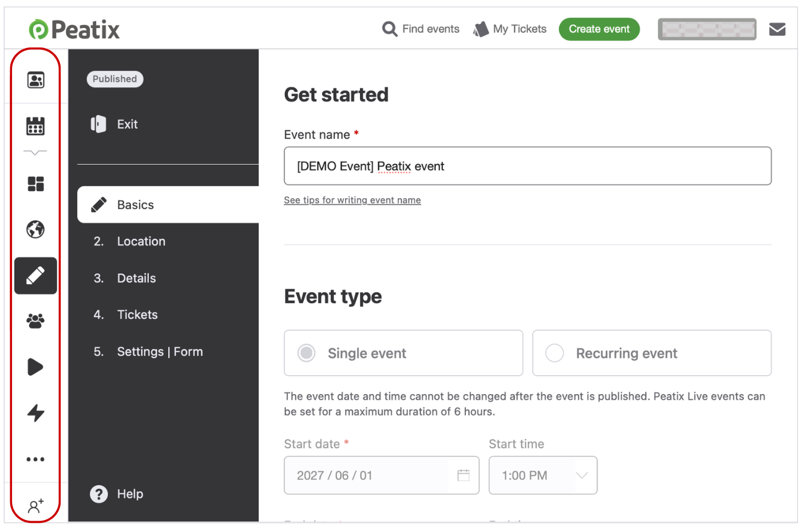Open the three-dot more options icon
The width and height of the screenshot is (800, 532).
point(35,459)
